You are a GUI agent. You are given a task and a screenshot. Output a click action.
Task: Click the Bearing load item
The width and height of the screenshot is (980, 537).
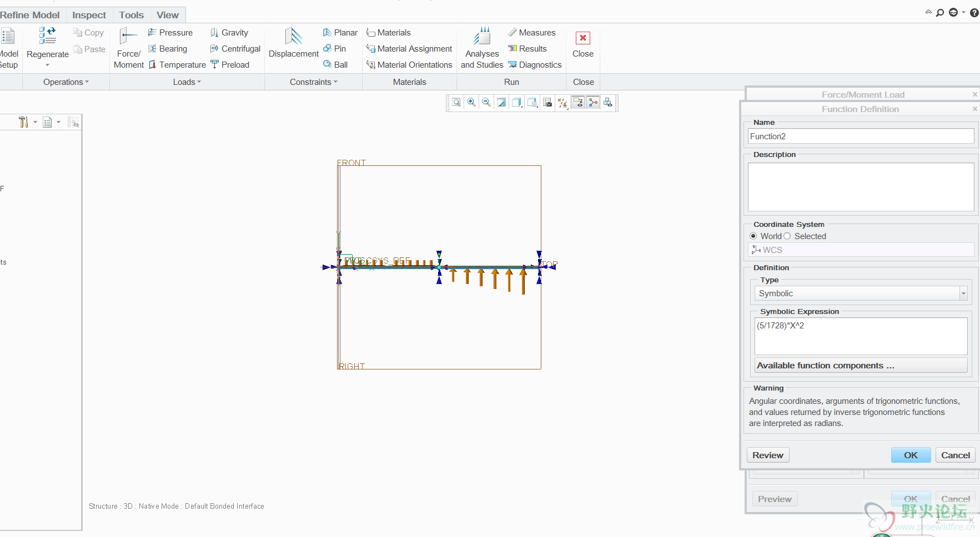tap(168, 49)
